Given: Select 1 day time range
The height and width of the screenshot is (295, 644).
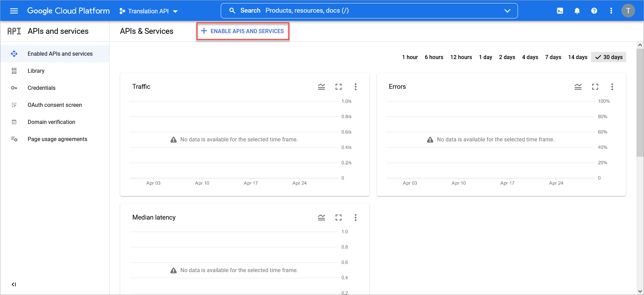Looking at the screenshot, I should (485, 57).
